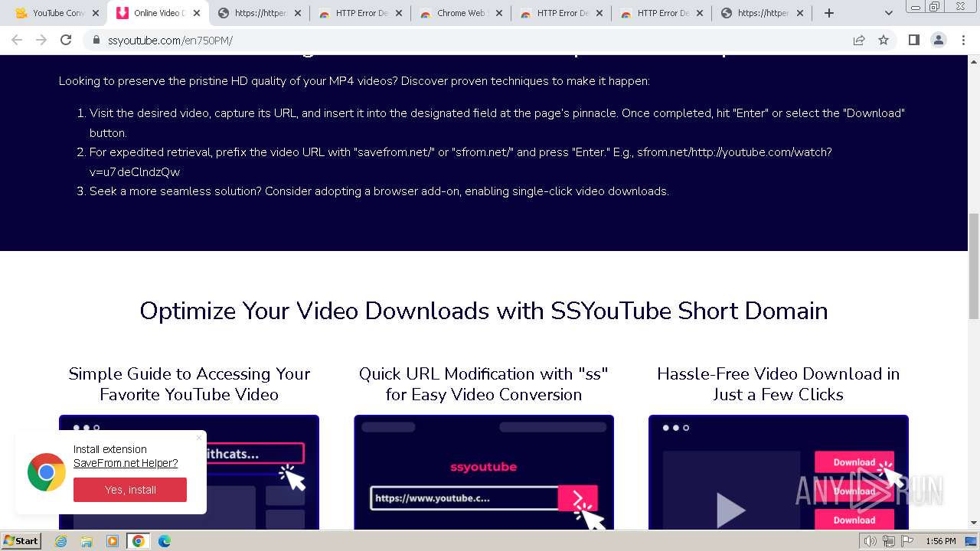The width and height of the screenshot is (980, 551).
Task: Reload the current page
Action: click(66, 40)
